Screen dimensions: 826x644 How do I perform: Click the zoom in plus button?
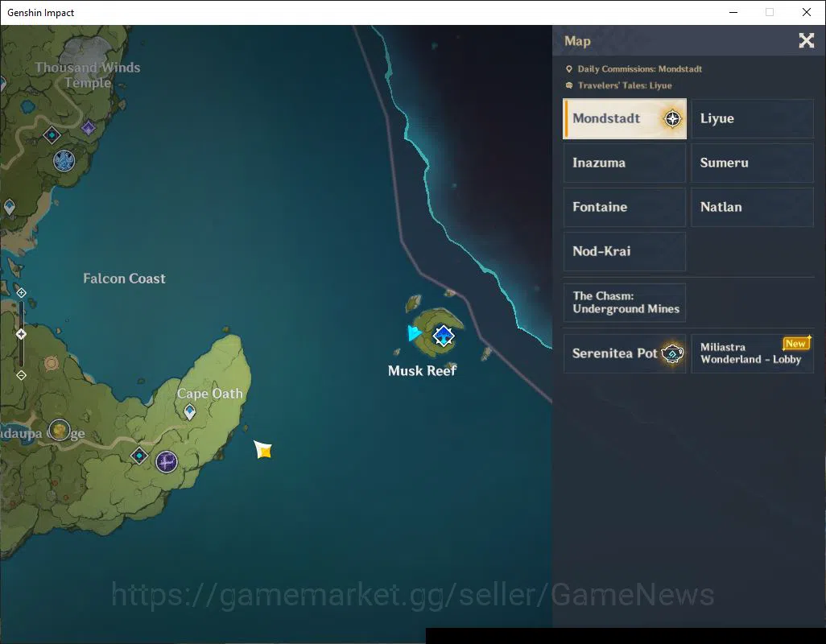click(x=21, y=292)
